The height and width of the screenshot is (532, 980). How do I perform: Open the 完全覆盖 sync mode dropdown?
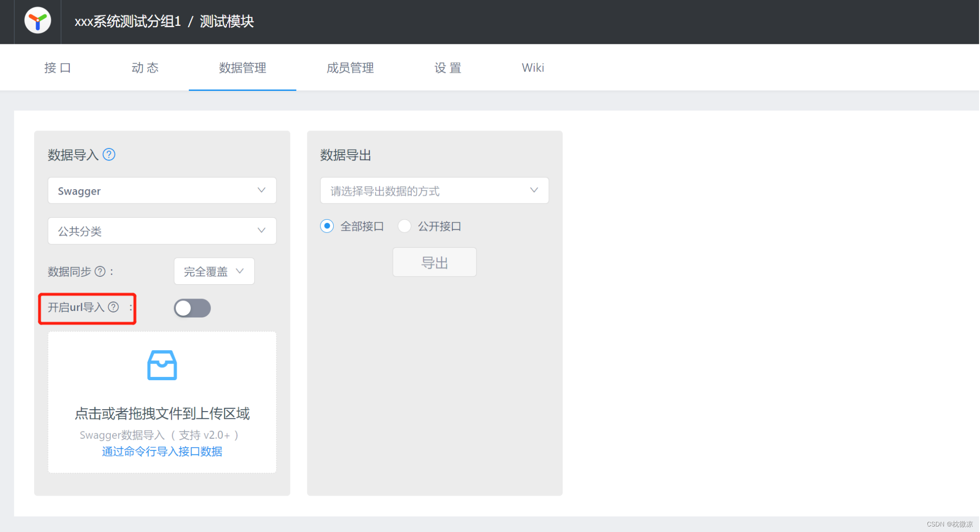click(x=214, y=271)
